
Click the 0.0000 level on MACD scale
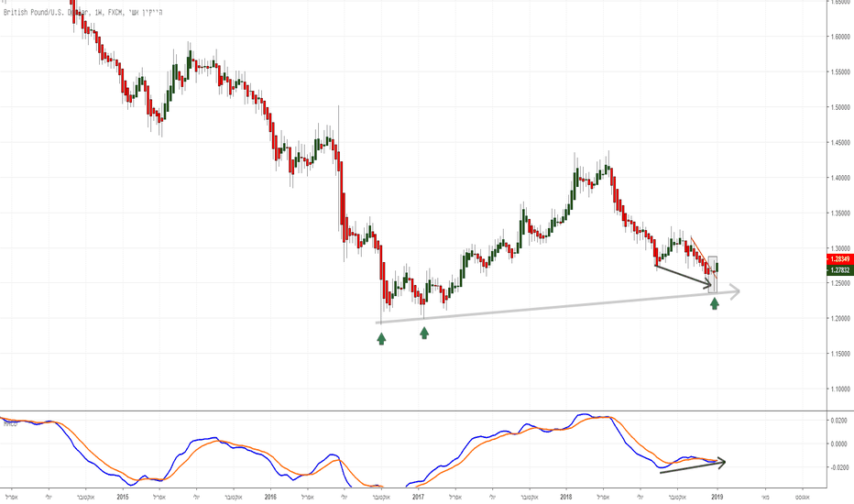point(839,444)
